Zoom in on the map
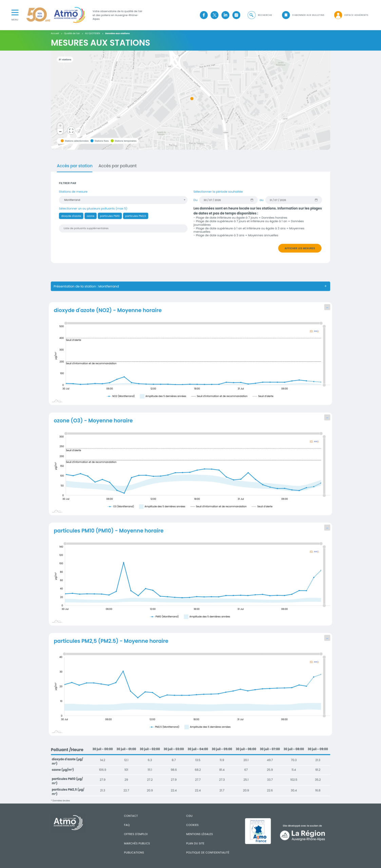Viewport: 381px width, 868px height. pyautogui.click(x=60, y=125)
